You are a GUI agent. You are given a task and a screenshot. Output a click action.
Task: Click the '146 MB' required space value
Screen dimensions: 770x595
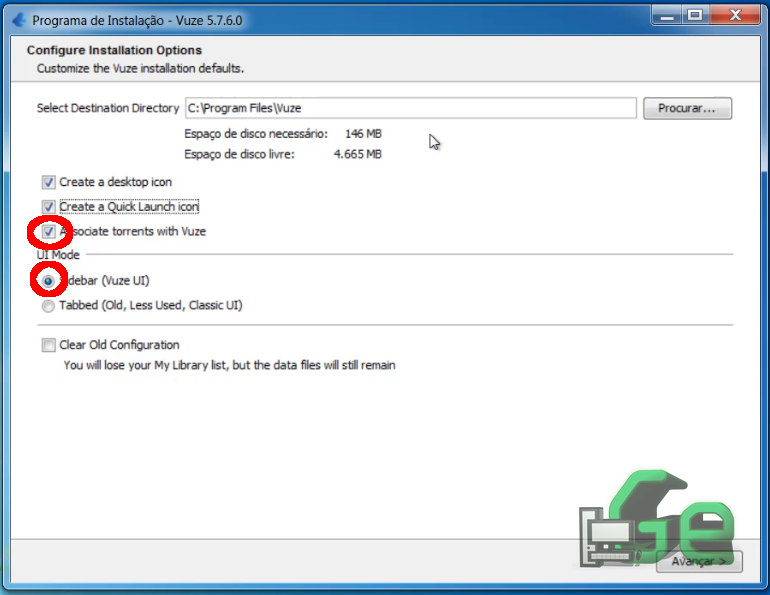363,134
